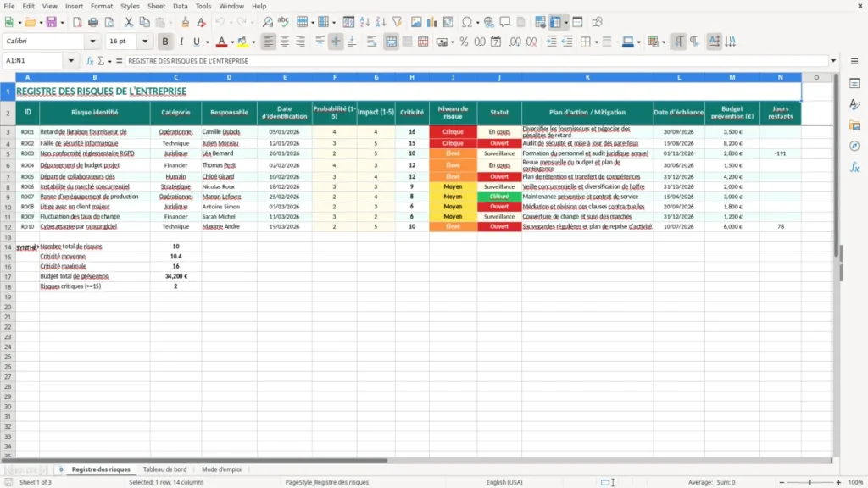This screenshot has height=488, width=868.
Task: Switch to the Tableau de bord sheet
Action: [x=165, y=469]
